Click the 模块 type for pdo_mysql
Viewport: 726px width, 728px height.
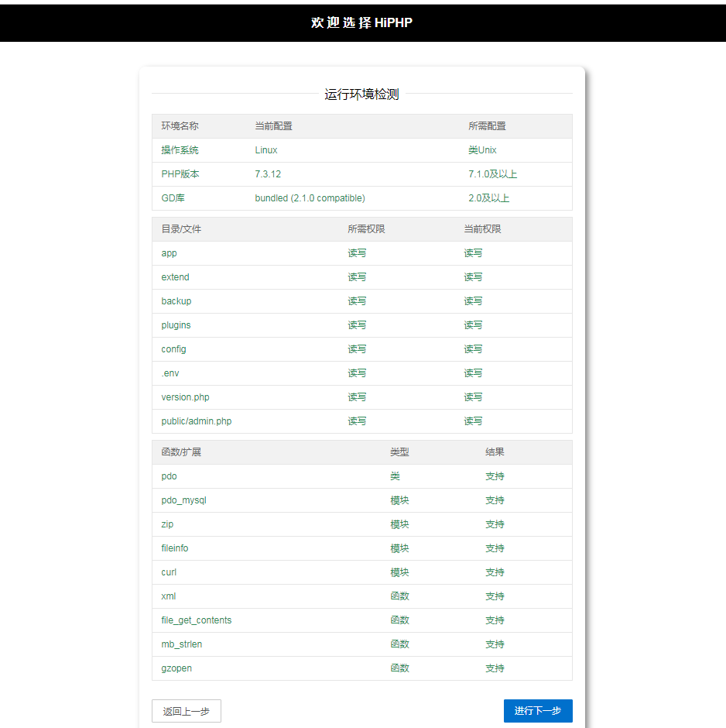[399, 500]
